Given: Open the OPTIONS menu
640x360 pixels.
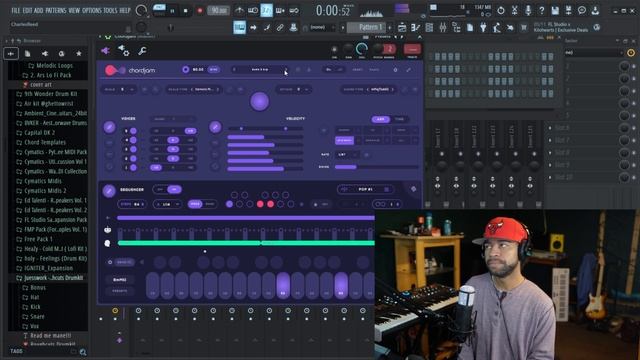Looking at the screenshot, I should coord(92,10).
